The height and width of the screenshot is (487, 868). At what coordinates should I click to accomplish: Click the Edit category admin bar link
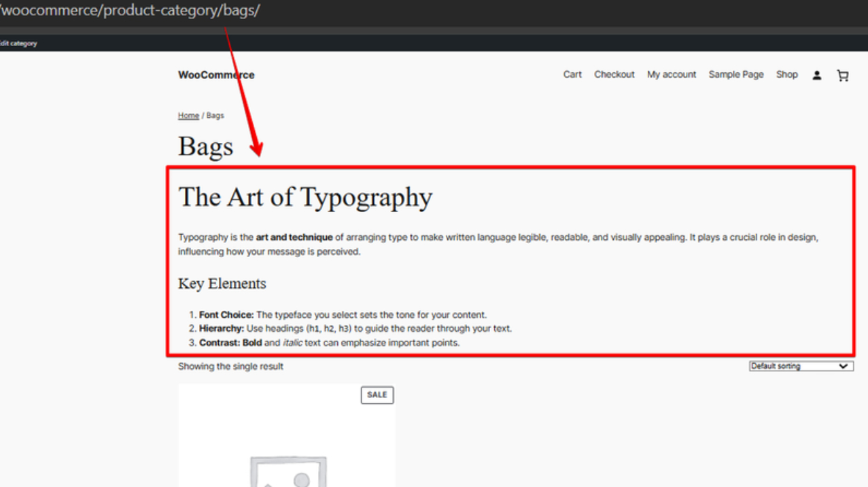pos(18,43)
